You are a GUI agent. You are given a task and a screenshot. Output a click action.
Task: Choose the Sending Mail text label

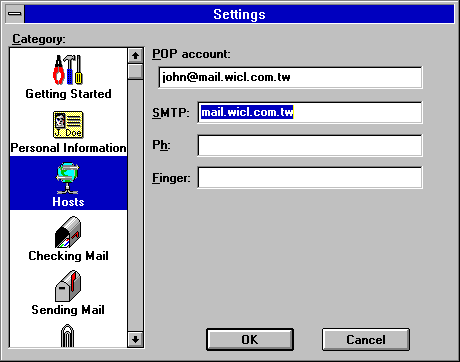(x=68, y=310)
